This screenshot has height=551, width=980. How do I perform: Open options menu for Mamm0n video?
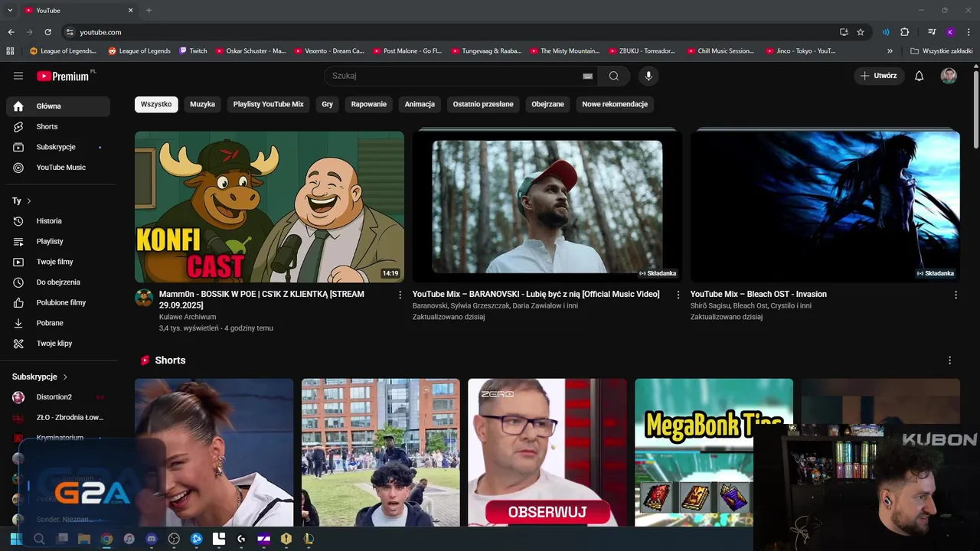click(400, 295)
